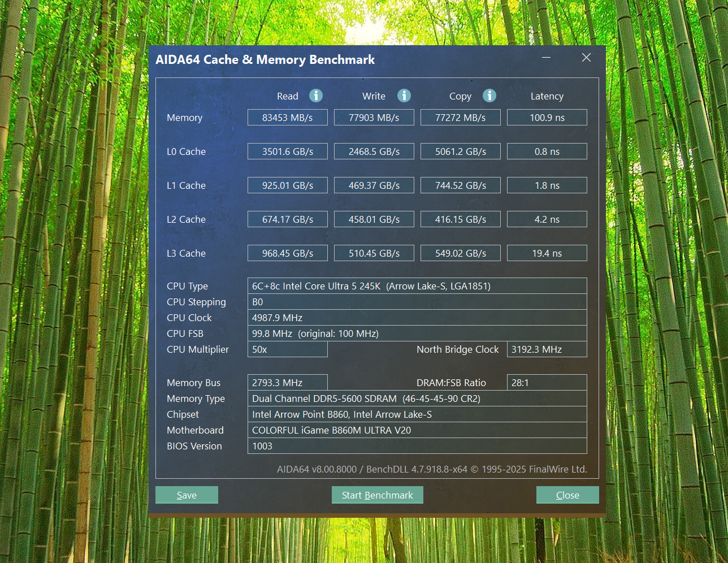This screenshot has height=563, width=728.
Task: Click the AIDA64 v8.00.8000 version footer text
Action: click(x=432, y=469)
